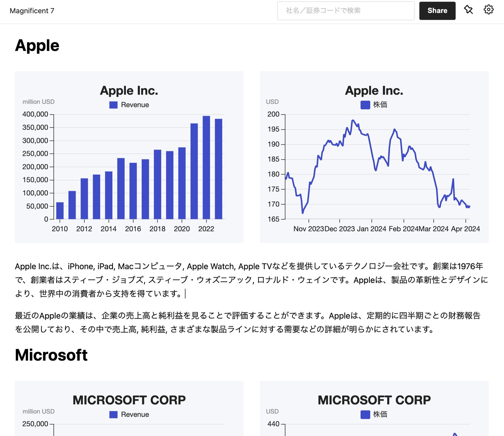
Task: Click the Share button
Action: point(437,11)
